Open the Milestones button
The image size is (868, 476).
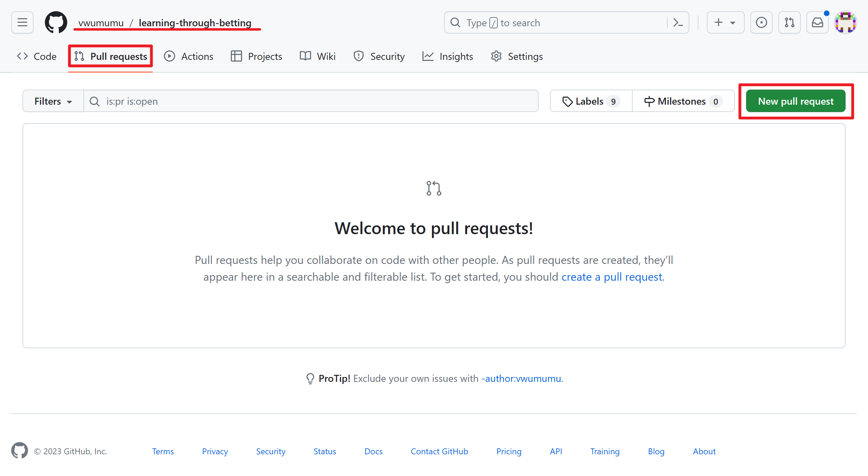click(683, 101)
